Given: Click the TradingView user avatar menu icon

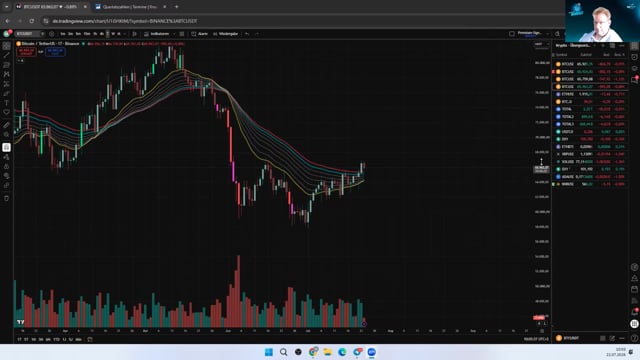Looking at the screenshot, I should point(6,34).
